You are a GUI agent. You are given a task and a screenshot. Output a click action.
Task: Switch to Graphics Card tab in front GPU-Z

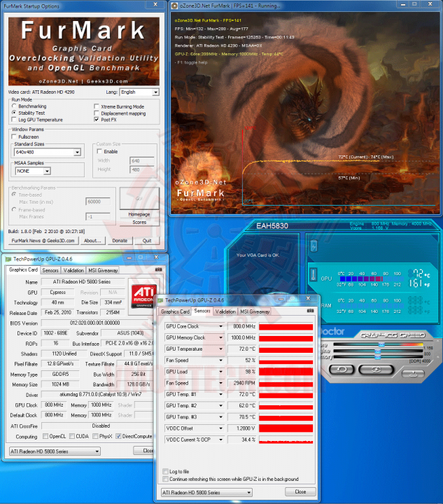pos(175,311)
